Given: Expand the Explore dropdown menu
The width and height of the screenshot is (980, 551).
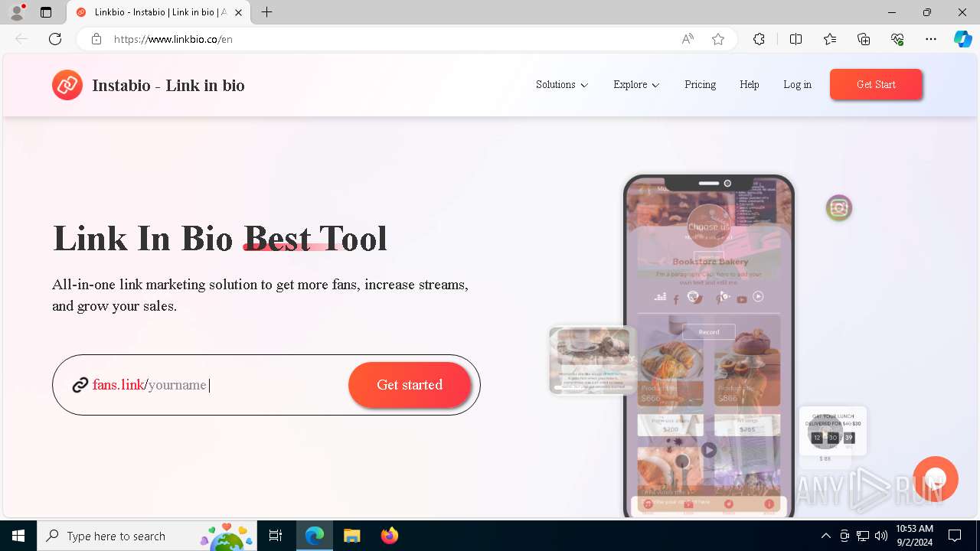Looking at the screenshot, I should click(x=636, y=85).
